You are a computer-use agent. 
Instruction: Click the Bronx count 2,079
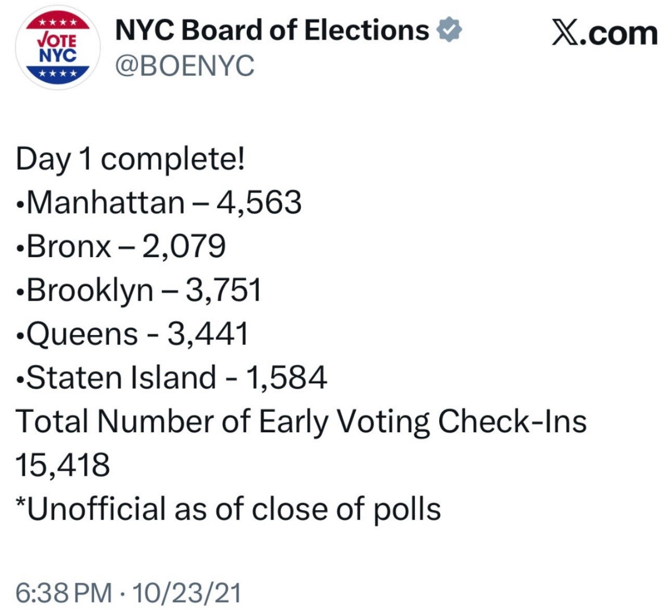point(183,247)
